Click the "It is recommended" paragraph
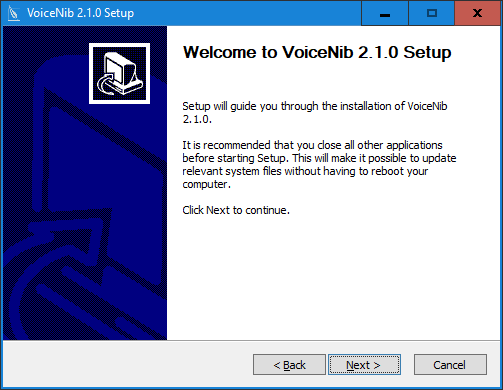This screenshot has height=390, width=503. coord(319,165)
